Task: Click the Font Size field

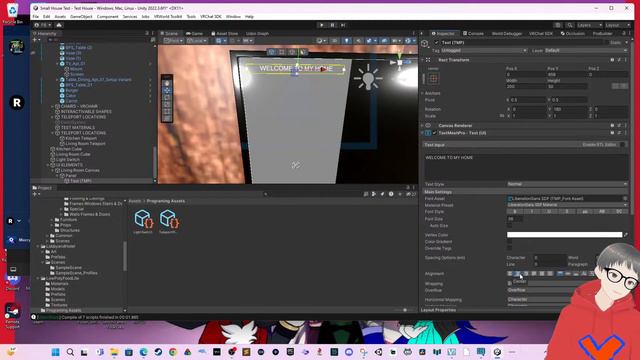Action: [x=515, y=219]
